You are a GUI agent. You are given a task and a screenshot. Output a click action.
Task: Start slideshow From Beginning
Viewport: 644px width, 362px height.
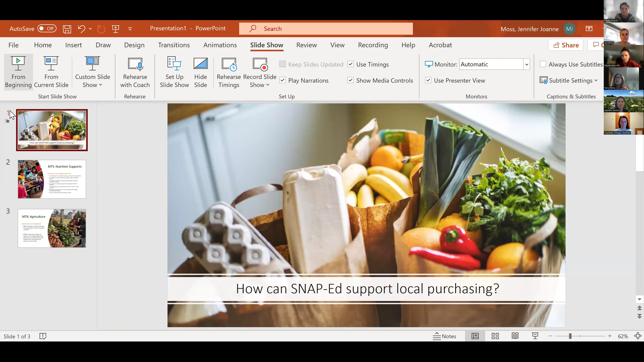pos(18,72)
